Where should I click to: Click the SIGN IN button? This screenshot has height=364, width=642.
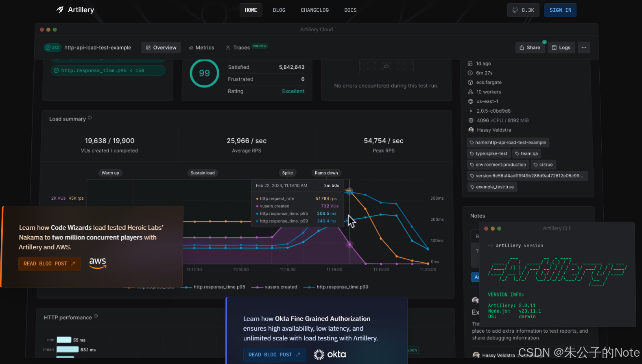(560, 10)
